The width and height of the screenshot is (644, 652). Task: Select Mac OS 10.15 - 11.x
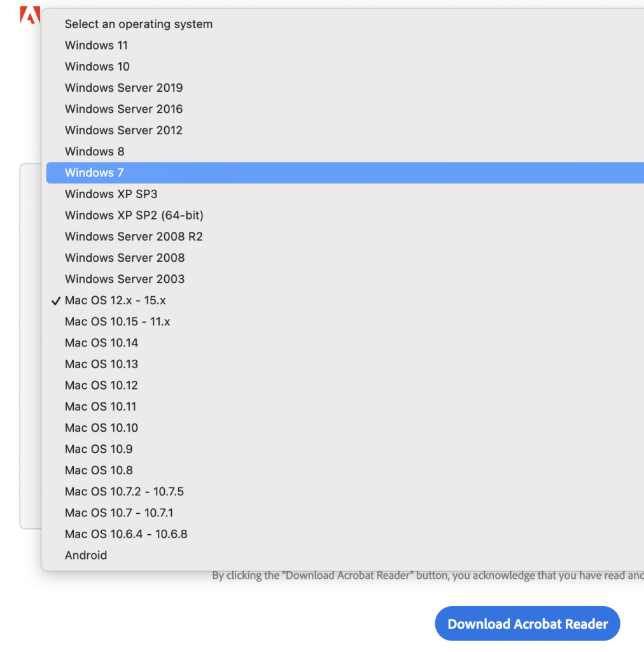click(117, 322)
